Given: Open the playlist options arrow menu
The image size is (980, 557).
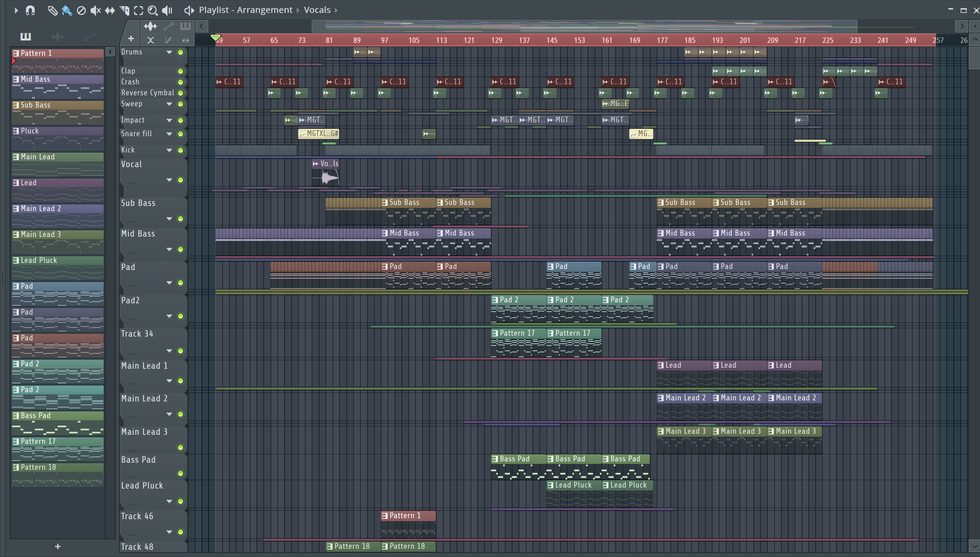Looking at the screenshot, I should (16, 10).
